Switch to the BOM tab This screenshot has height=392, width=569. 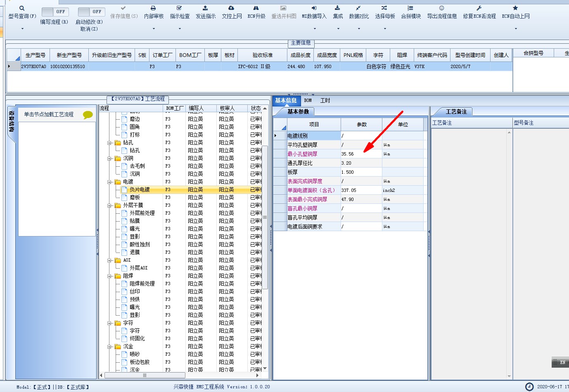(x=308, y=100)
